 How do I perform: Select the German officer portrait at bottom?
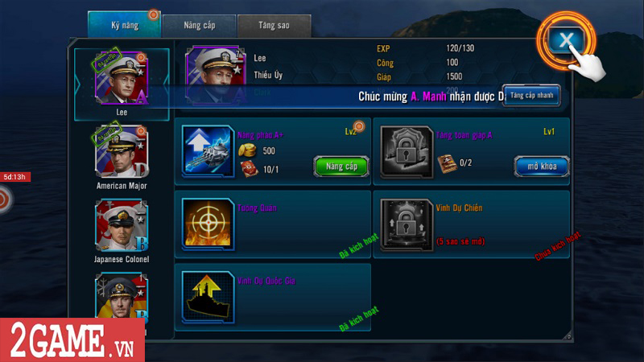[122, 296]
